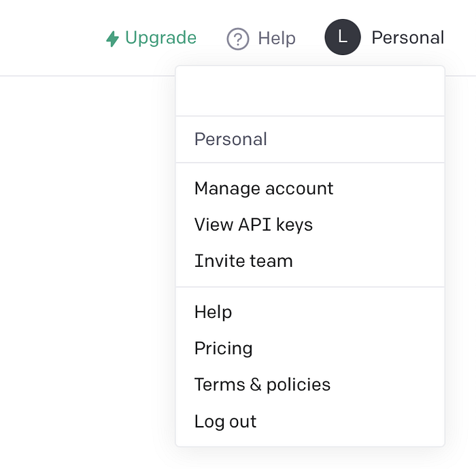This screenshot has height=469, width=476.
Task: Click the word Upgrade in green text
Action: coord(161,38)
